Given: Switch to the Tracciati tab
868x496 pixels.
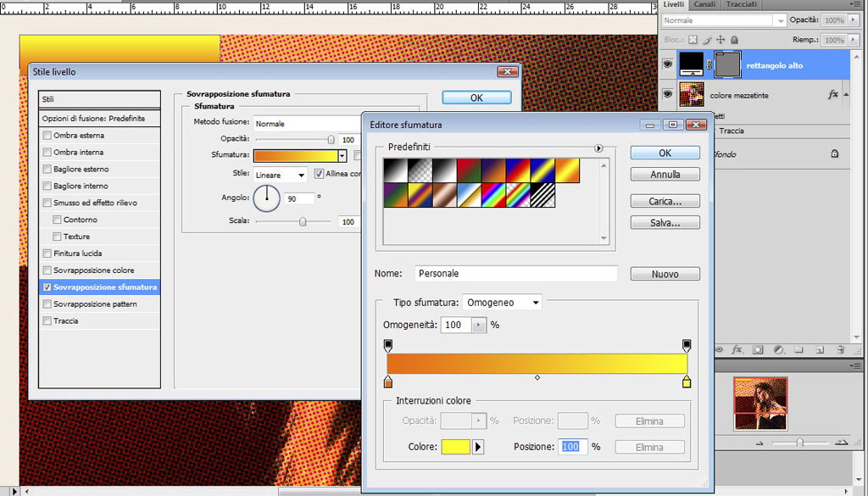Looking at the screenshot, I should (741, 5).
